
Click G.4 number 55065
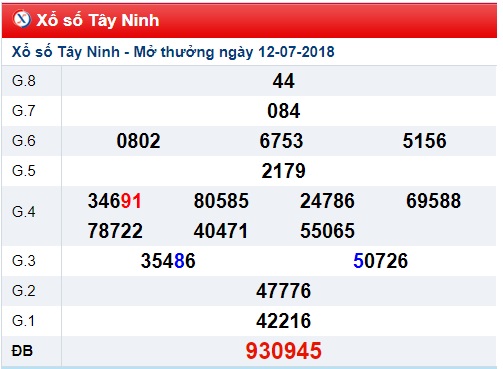(x=327, y=231)
